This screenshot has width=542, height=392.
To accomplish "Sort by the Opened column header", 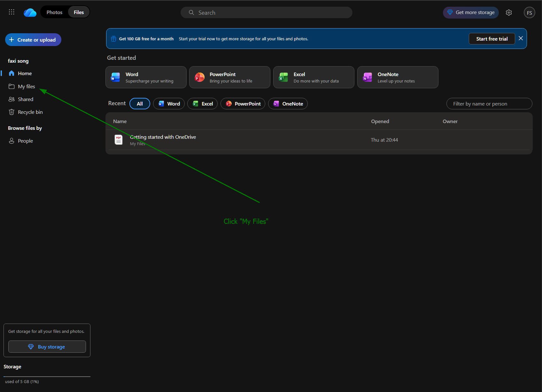I will point(380,121).
